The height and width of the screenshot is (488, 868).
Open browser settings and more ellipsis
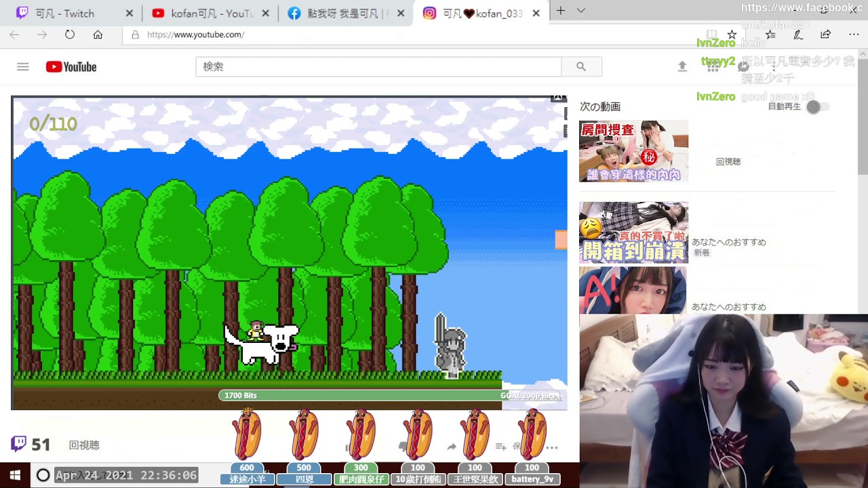pos(854,35)
